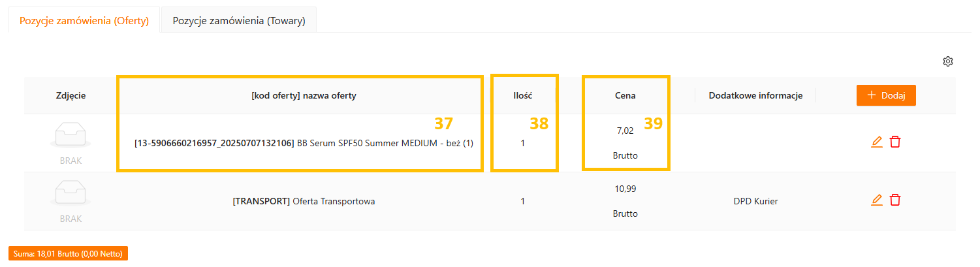Click the DPD Kurier additional info cell
Screen dimensions: 980x267
(x=755, y=201)
